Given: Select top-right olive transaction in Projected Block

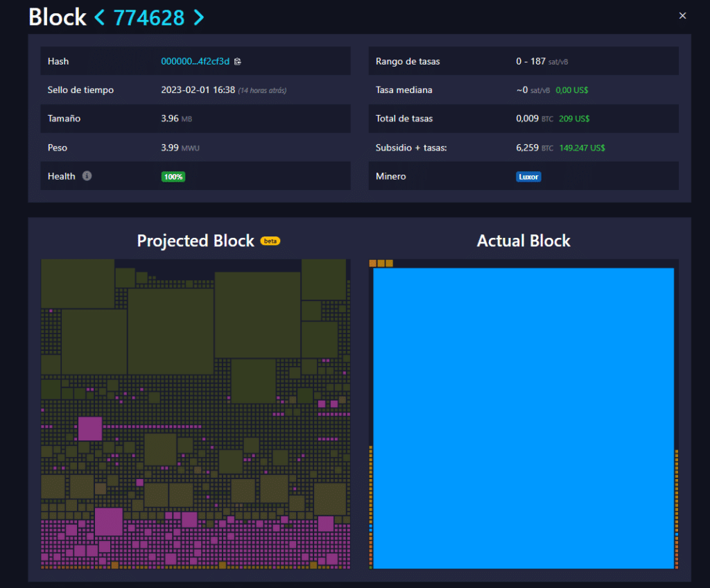Looking at the screenshot, I should click(x=324, y=279).
